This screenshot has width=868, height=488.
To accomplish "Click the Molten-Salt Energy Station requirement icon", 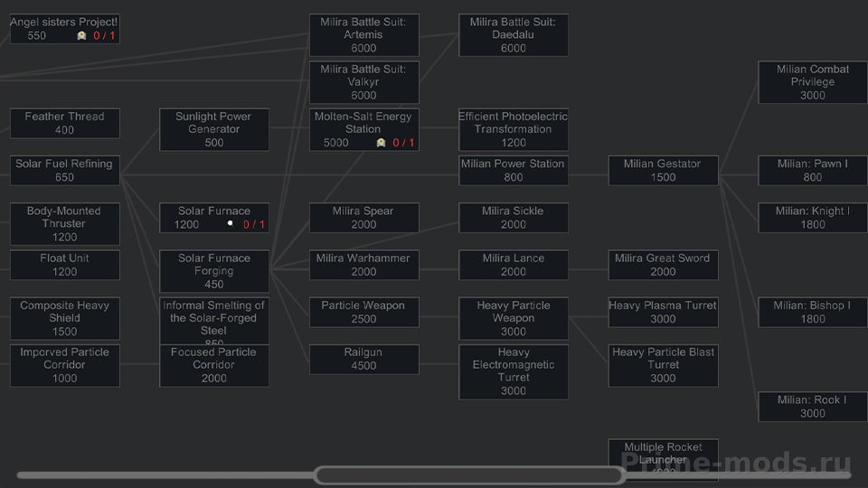I will (x=381, y=143).
